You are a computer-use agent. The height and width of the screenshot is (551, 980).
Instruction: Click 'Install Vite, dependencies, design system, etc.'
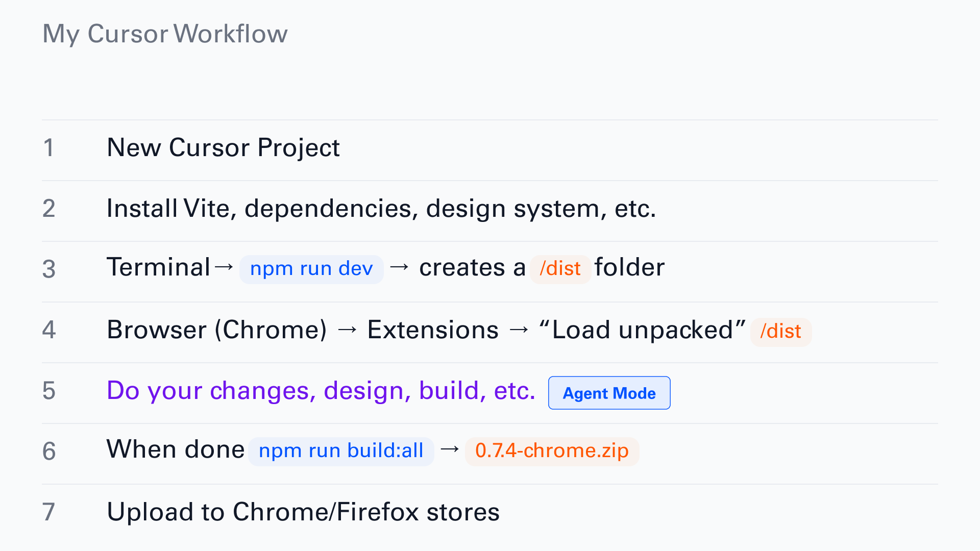pos(381,209)
